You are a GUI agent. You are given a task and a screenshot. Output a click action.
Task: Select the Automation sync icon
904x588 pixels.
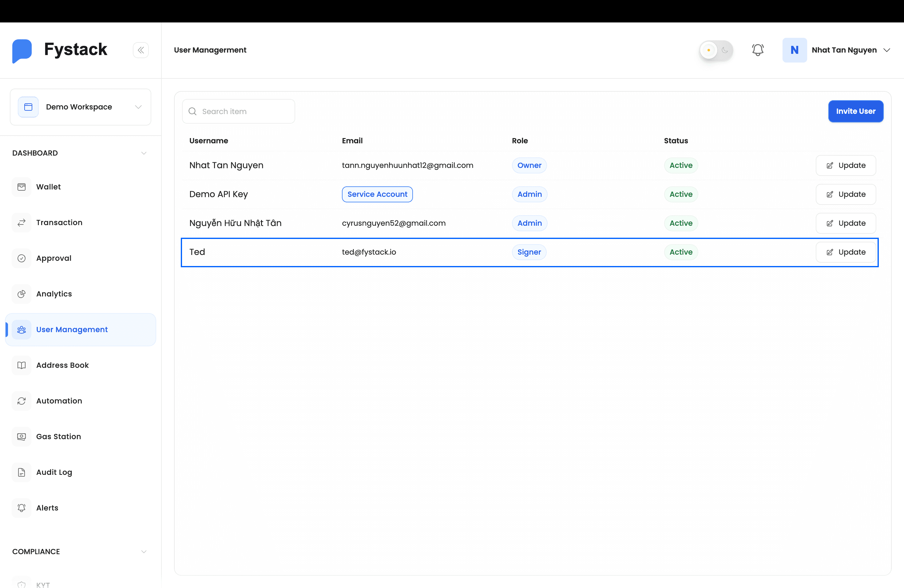[22, 401]
